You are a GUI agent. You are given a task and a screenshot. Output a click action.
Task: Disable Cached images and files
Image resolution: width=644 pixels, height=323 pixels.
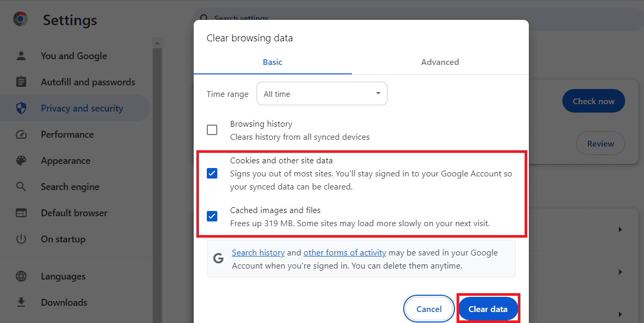click(x=212, y=216)
